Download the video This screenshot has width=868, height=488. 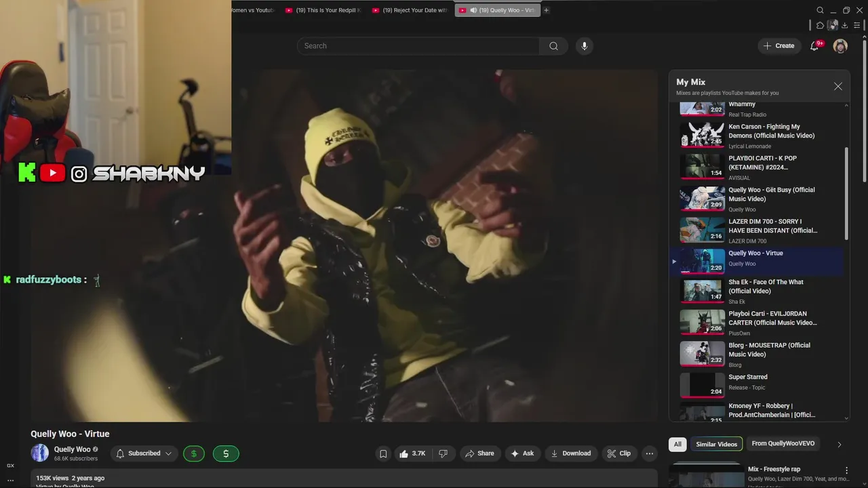pos(570,453)
